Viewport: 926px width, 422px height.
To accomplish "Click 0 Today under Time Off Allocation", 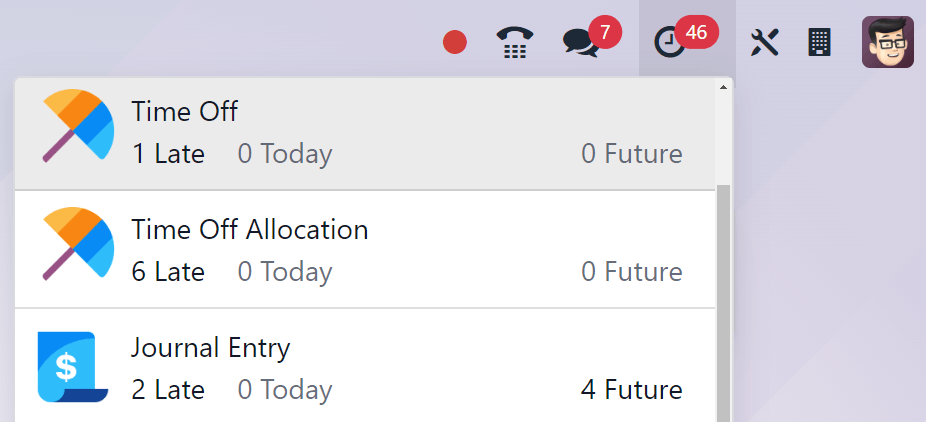I will click(x=285, y=272).
